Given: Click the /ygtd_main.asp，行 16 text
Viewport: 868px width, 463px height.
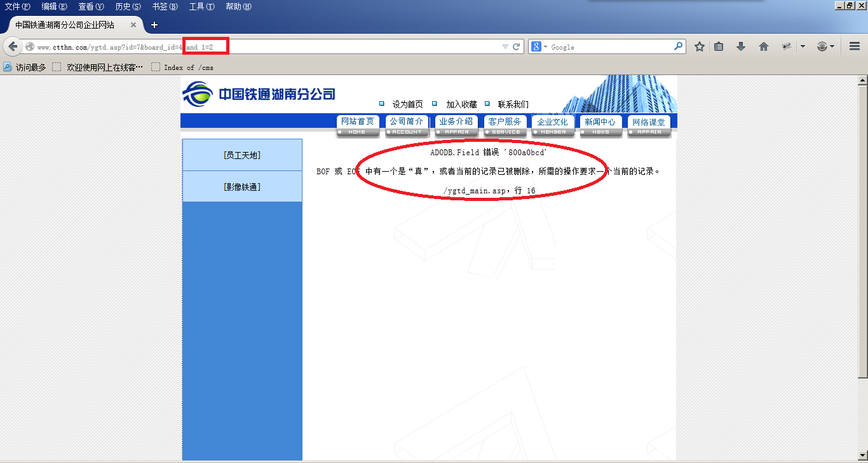Looking at the screenshot, I should [x=489, y=191].
